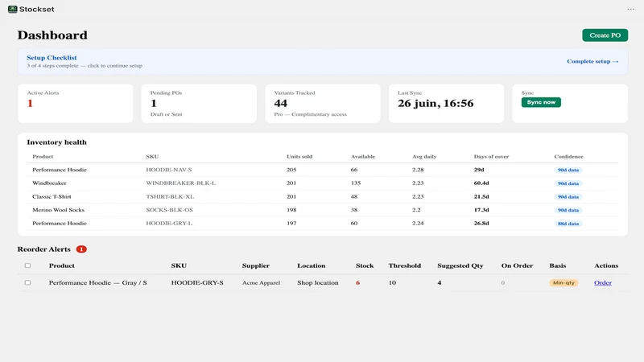The width and height of the screenshot is (644, 362).
Task: Click SKU HOODIE-GRY-S in Reorder Alerts
Action: pyautogui.click(x=197, y=283)
